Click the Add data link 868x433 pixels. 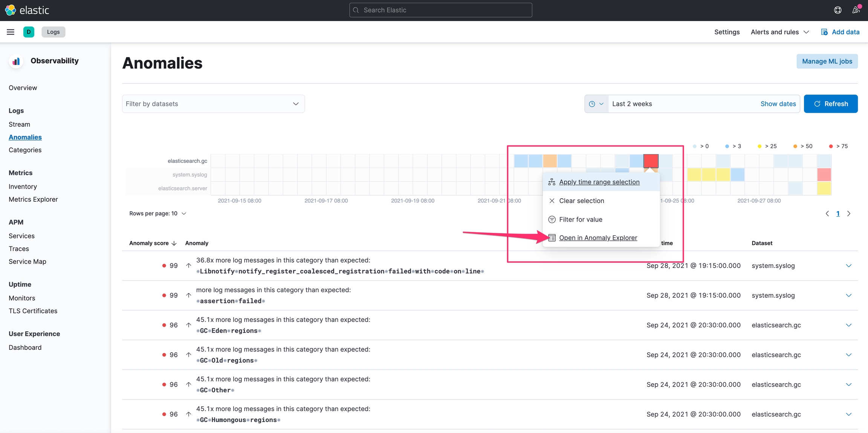840,32
